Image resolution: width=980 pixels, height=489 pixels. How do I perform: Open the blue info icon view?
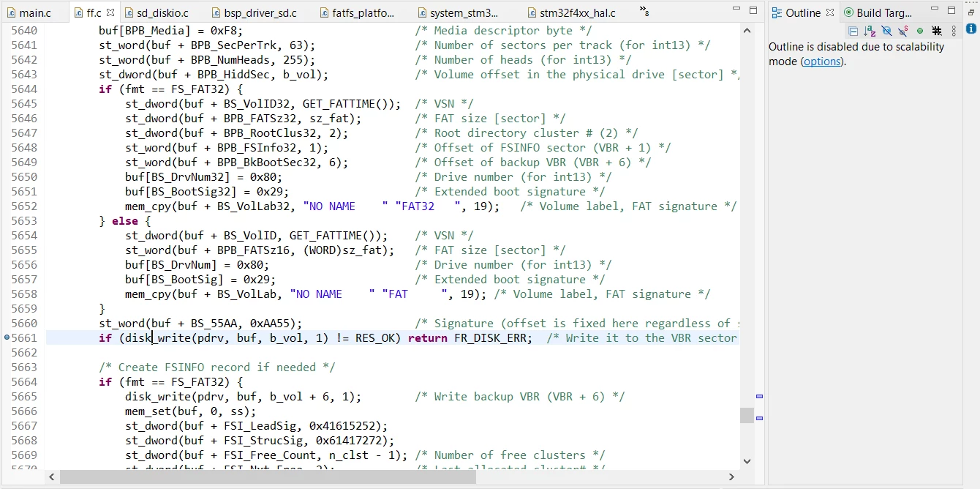click(970, 29)
